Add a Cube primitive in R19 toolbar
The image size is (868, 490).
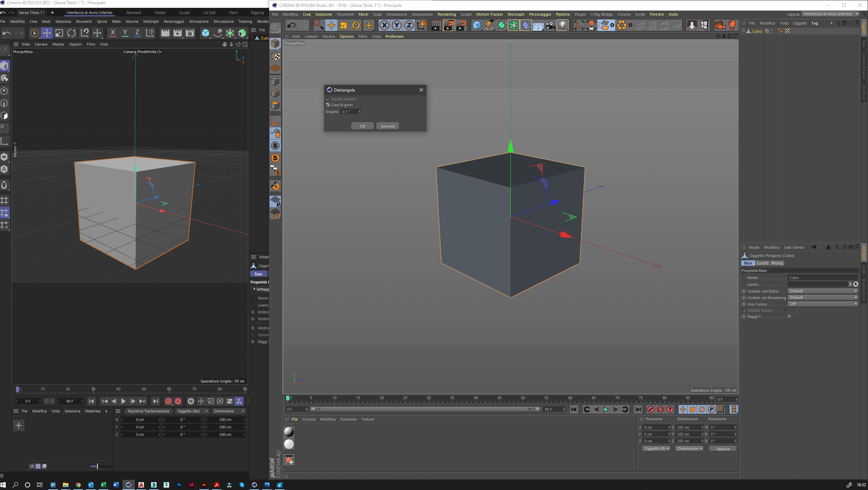(477, 25)
